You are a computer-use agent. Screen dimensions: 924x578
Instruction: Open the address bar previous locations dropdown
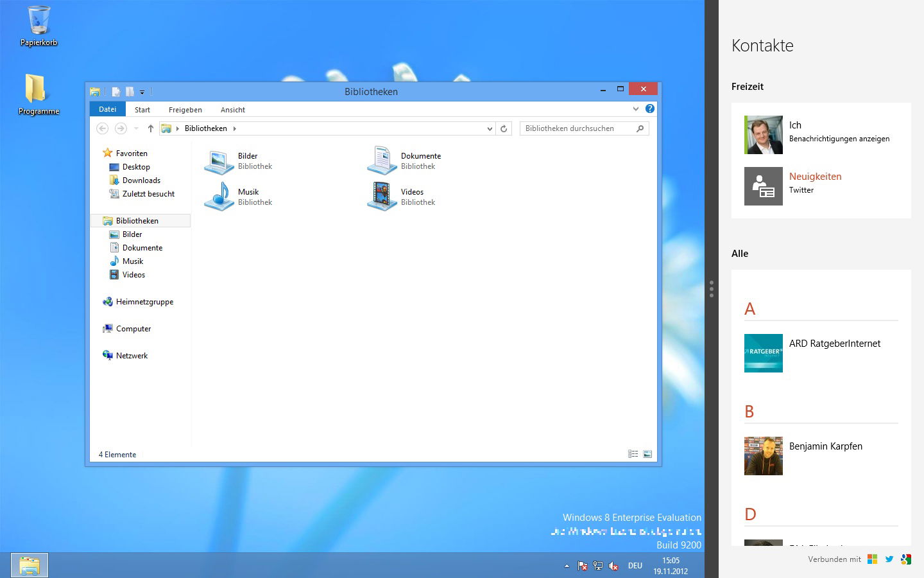[490, 128]
